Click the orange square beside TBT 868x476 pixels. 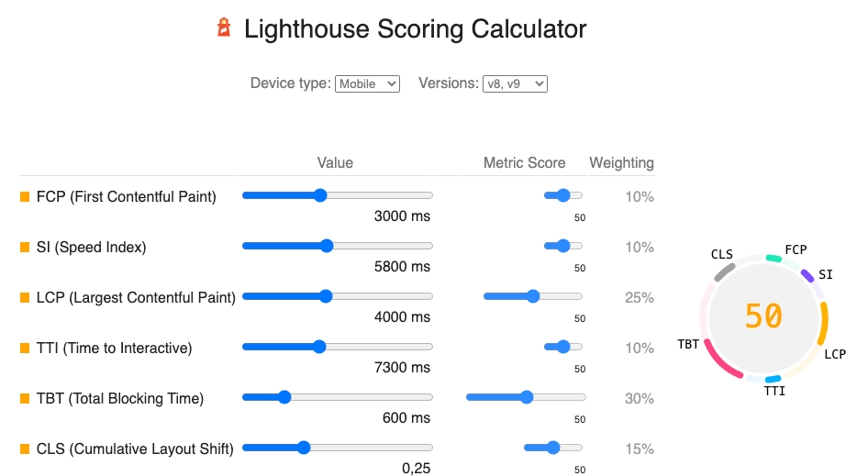(x=25, y=399)
